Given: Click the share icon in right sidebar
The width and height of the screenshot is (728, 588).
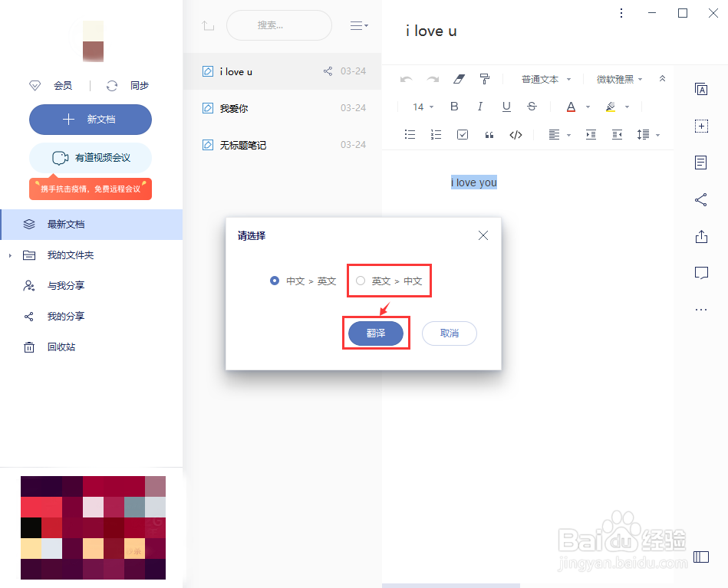Looking at the screenshot, I should click(x=701, y=199).
